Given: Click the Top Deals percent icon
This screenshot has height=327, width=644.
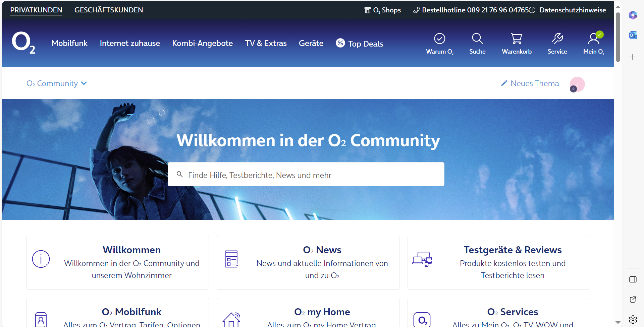Looking at the screenshot, I should tap(340, 43).
